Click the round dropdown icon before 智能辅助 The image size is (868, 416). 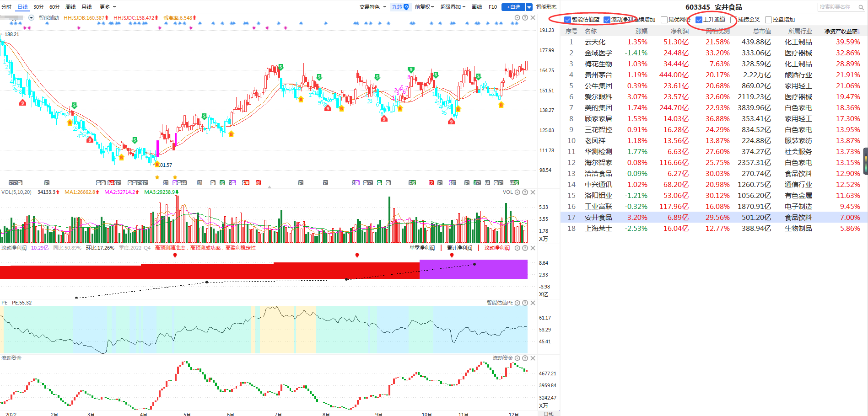pos(32,18)
